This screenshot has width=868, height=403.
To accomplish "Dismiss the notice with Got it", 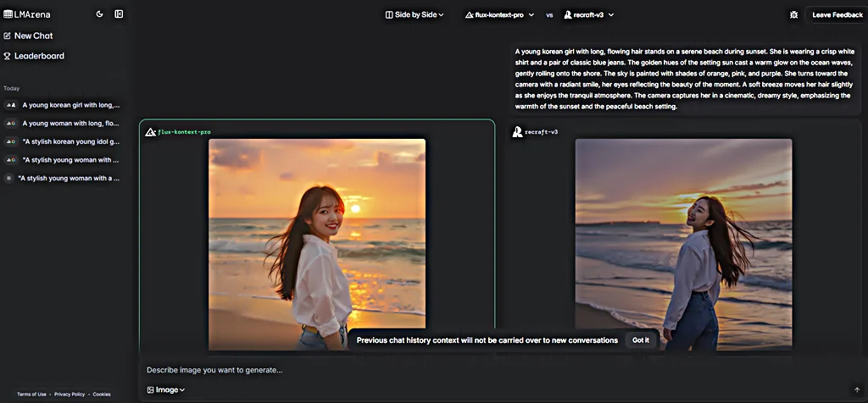I will (642, 340).
